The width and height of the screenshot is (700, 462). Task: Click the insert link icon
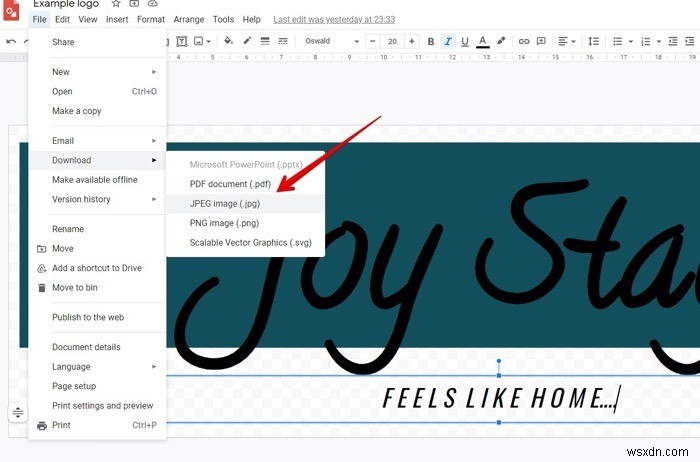tap(524, 42)
